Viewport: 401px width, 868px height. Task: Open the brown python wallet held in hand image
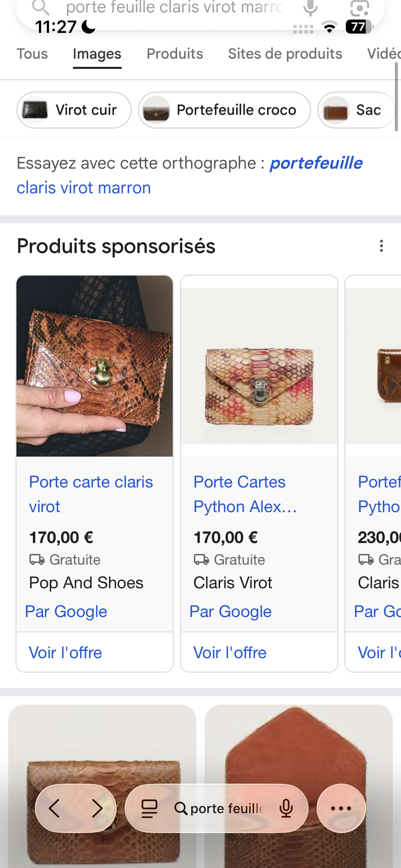click(95, 366)
